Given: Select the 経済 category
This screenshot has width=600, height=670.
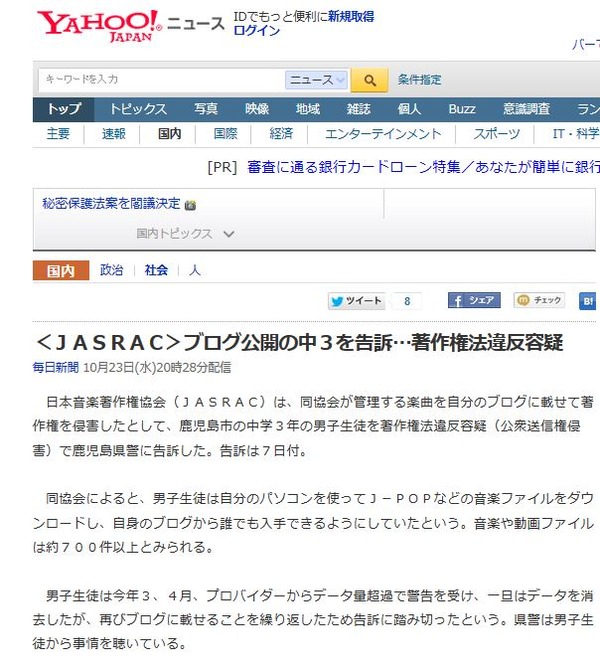Looking at the screenshot, I should pos(281,134).
